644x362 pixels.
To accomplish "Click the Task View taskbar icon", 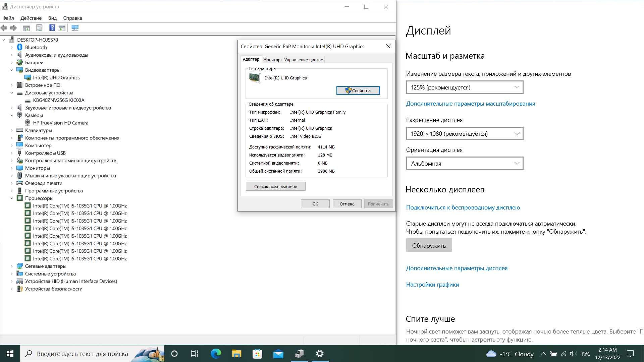I will [x=195, y=354].
